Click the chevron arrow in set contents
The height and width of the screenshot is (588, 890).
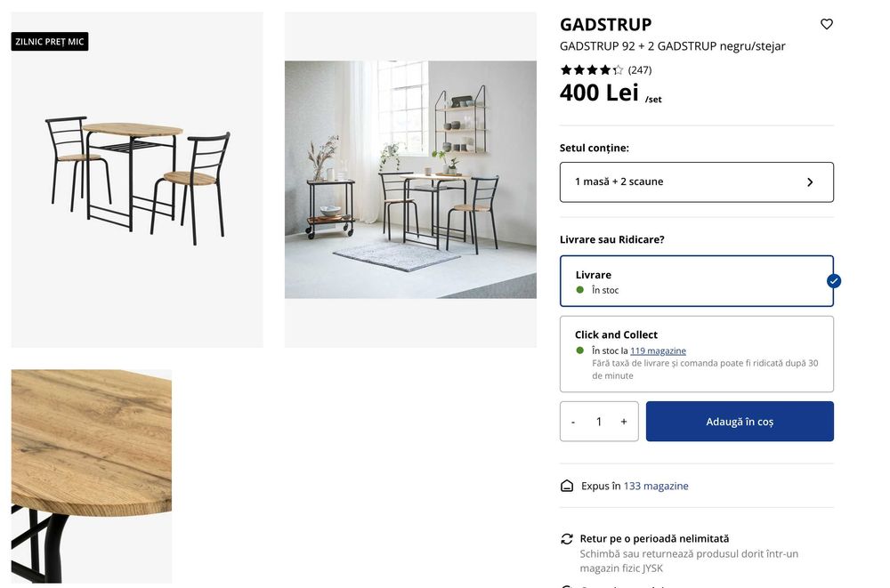point(810,181)
